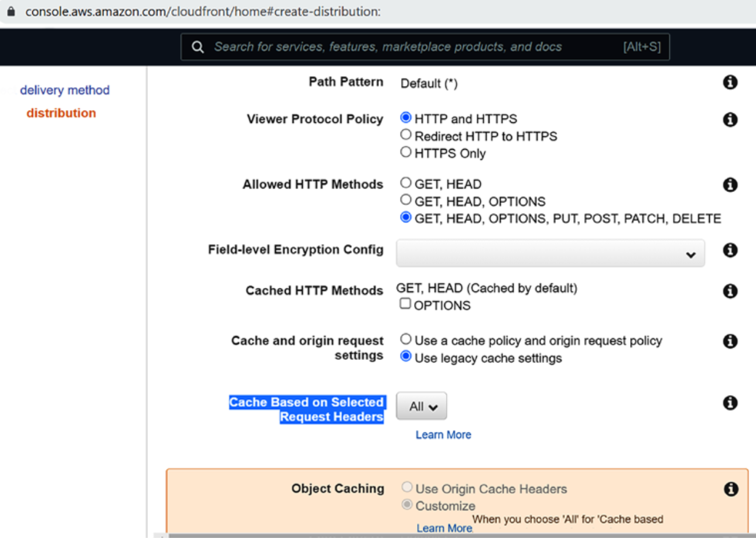Click the [Alt+S] shortcut hint in search
The width and height of the screenshot is (756, 542).
tap(642, 47)
